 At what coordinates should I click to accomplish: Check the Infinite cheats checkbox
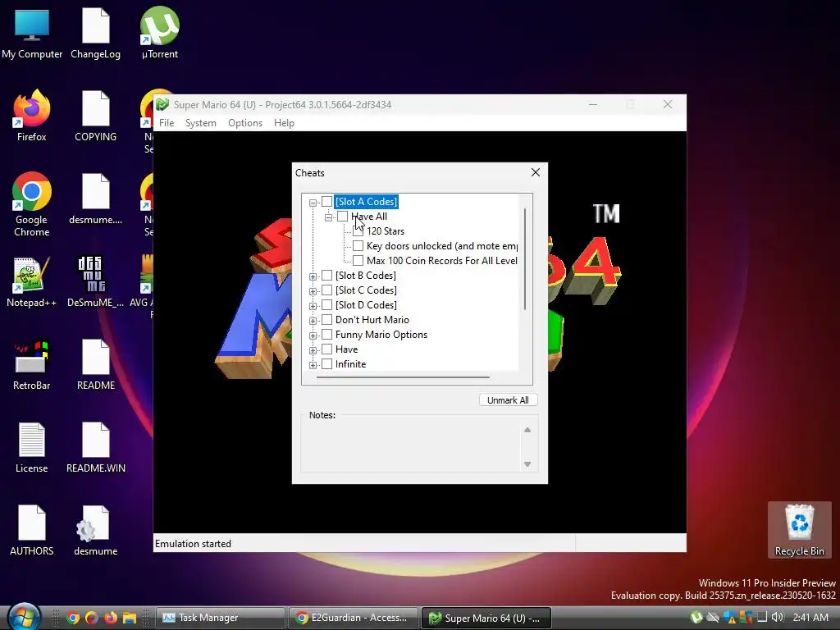pos(326,363)
